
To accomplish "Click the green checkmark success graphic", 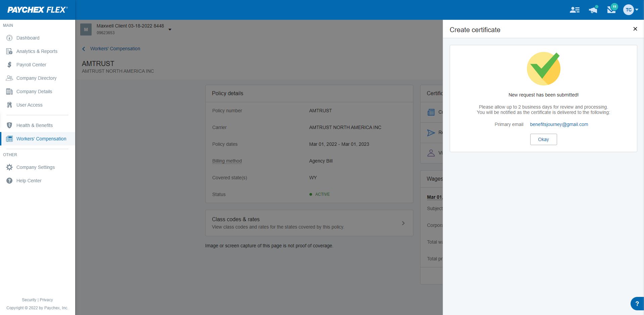I will 543,69.
